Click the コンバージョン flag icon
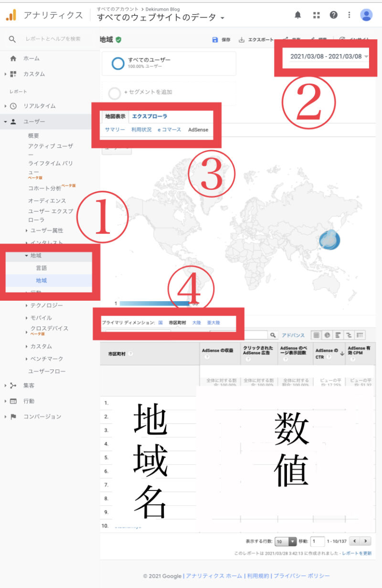Viewport: 382px width, 588px height. click(13, 416)
